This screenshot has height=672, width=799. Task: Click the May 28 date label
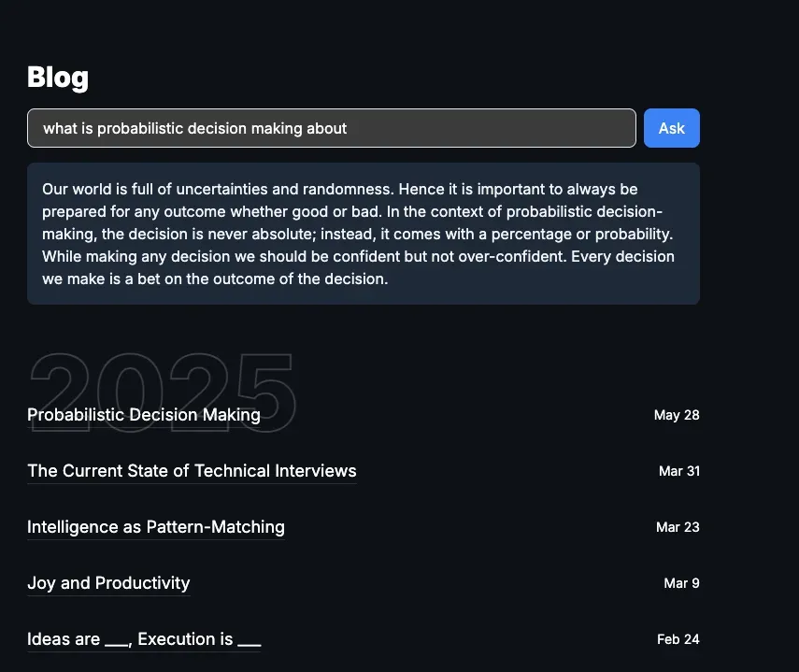pyautogui.click(x=677, y=415)
